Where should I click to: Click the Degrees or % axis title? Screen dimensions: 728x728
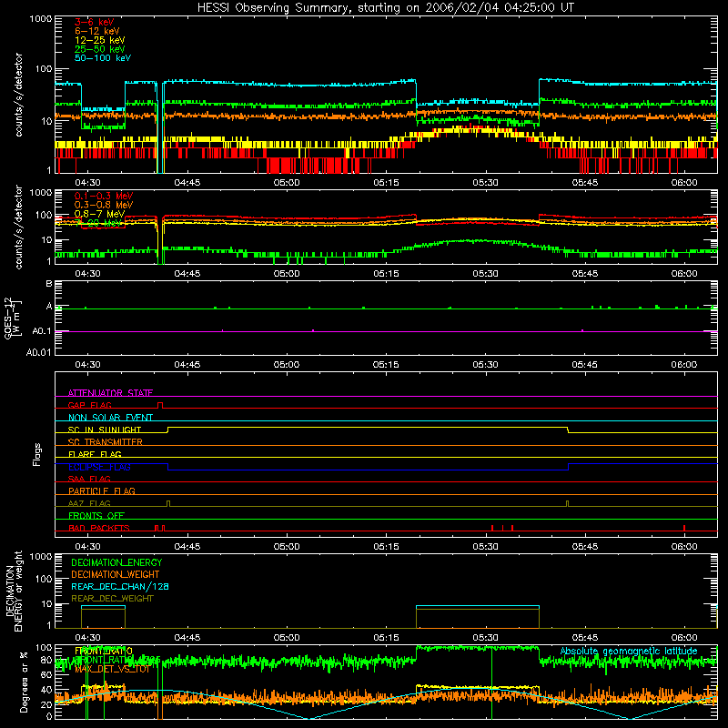[24, 682]
